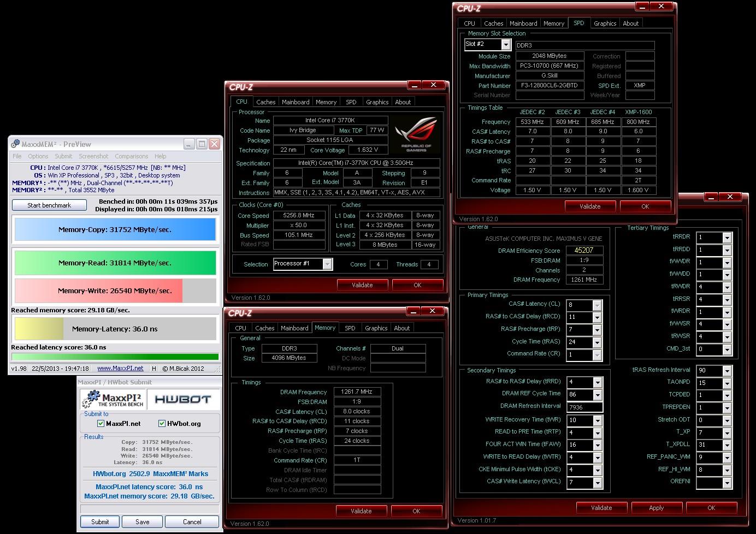The width and height of the screenshot is (756, 534).
Task: Click the Memory-Write result bar
Action: (x=115, y=291)
